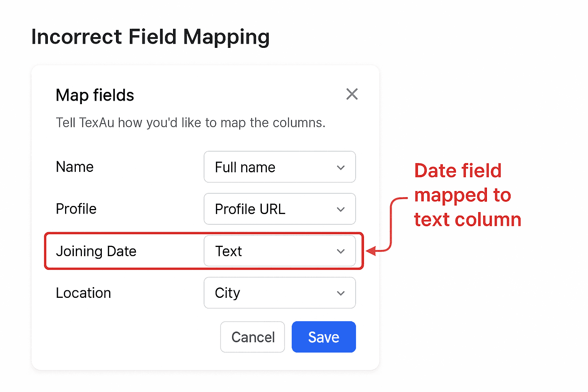Cancel the field mapping
This screenshot has width=588, height=392.
pos(252,337)
